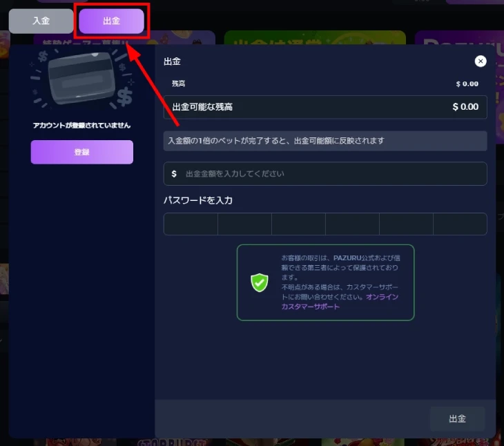The image size is (504, 446).
Task: Click the dollar sign icon in the amount field
Action: pyautogui.click(x=174, y=174)
